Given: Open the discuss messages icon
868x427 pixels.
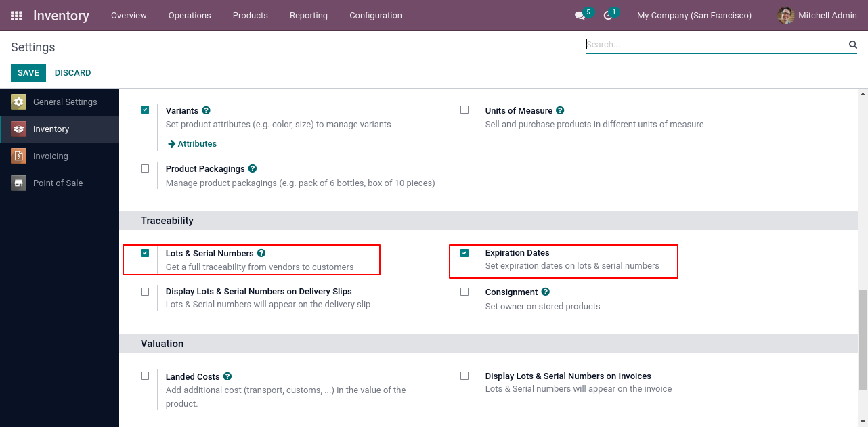Looking at the screenshot, I should [580, 16].
